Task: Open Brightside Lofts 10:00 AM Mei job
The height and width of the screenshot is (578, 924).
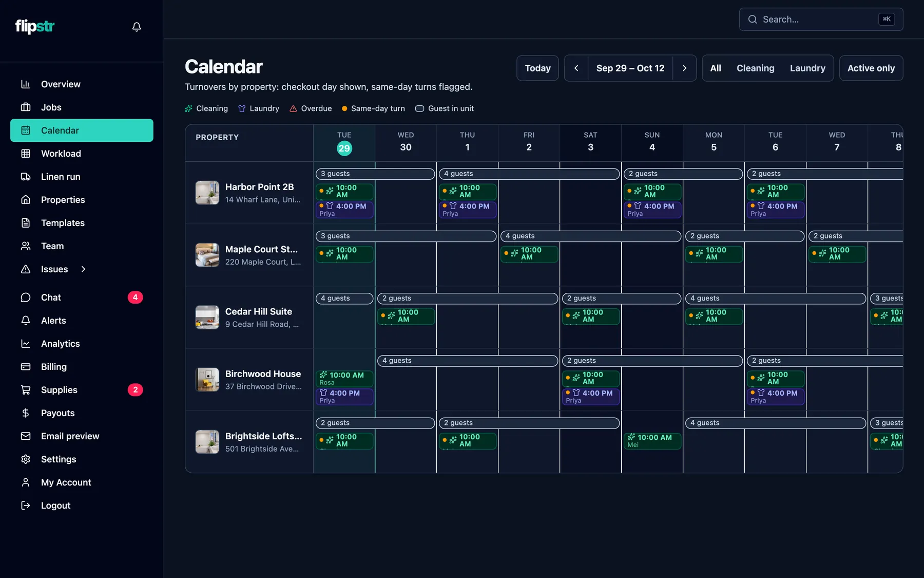Action: tap(652, 441)
